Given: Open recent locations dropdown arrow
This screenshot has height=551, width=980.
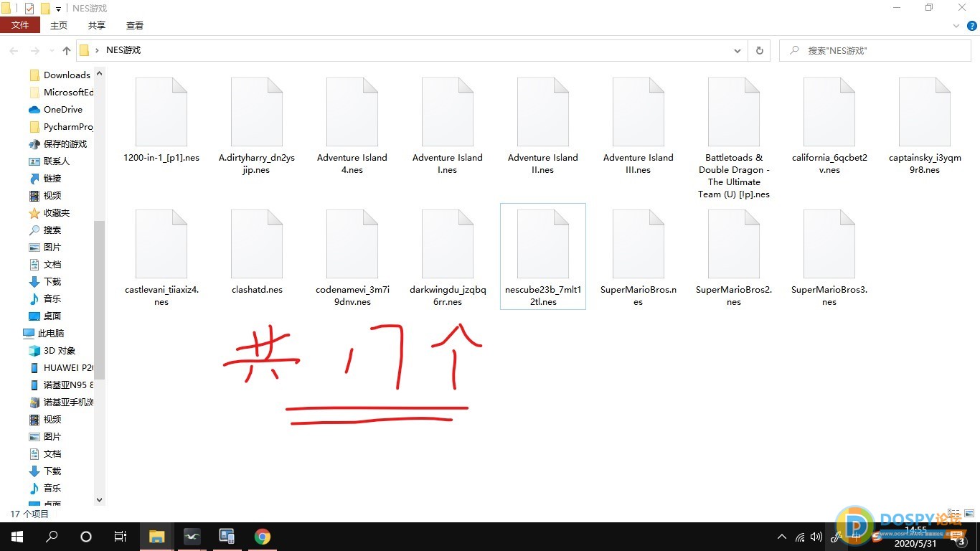Looking at the screenshot, I should coord(51,51).
